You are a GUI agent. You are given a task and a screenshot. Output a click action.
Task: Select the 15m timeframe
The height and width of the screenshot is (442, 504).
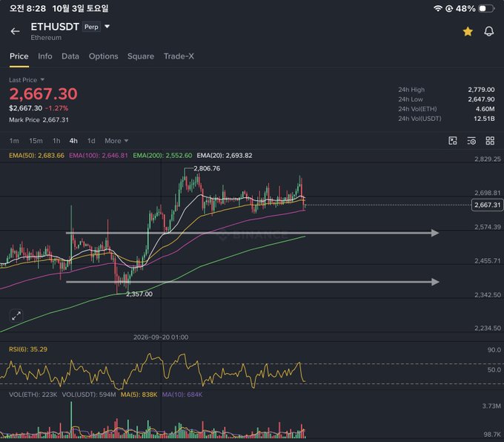(36, 141)
